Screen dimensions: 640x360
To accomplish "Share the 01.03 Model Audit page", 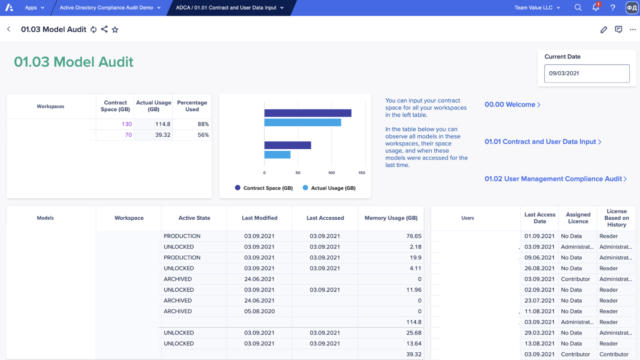I will 104,29.
